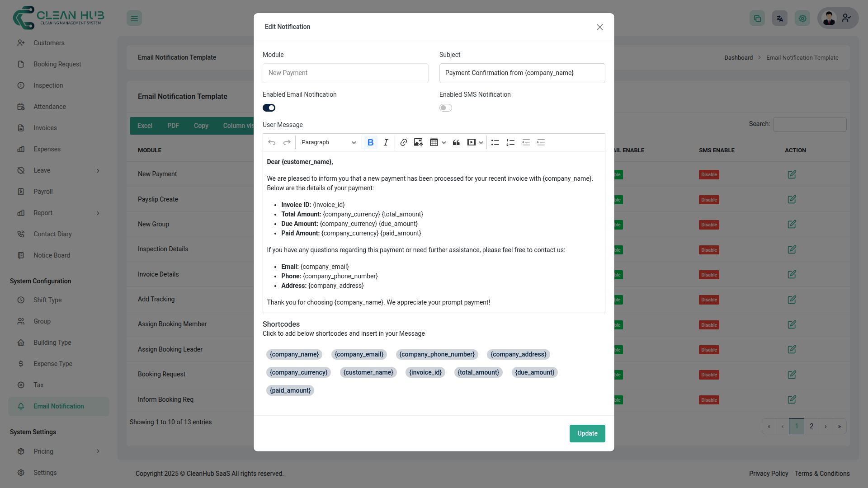Switch to the Excel export tab

click(x=145, y=126)
